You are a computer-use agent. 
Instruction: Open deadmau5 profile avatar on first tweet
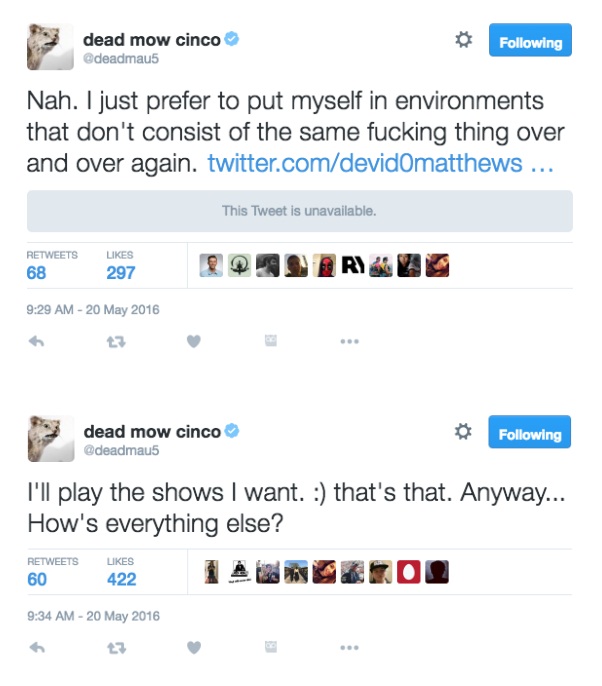[50, 47]
